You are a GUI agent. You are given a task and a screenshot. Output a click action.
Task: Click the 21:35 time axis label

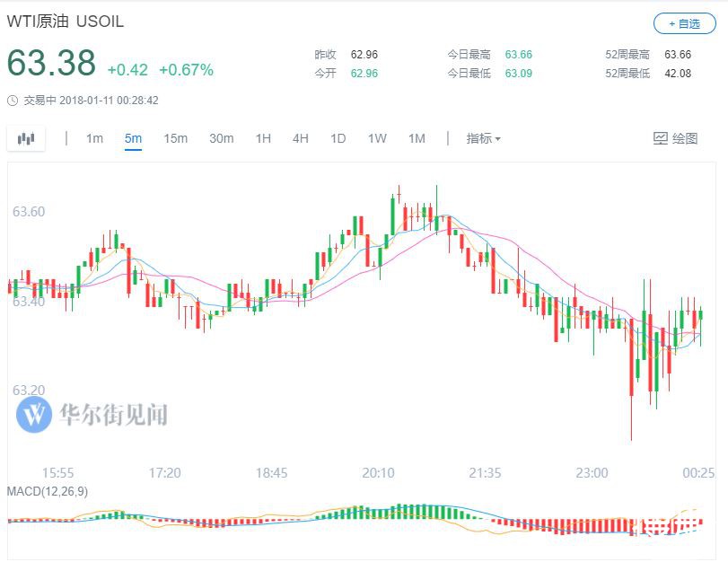485,472
